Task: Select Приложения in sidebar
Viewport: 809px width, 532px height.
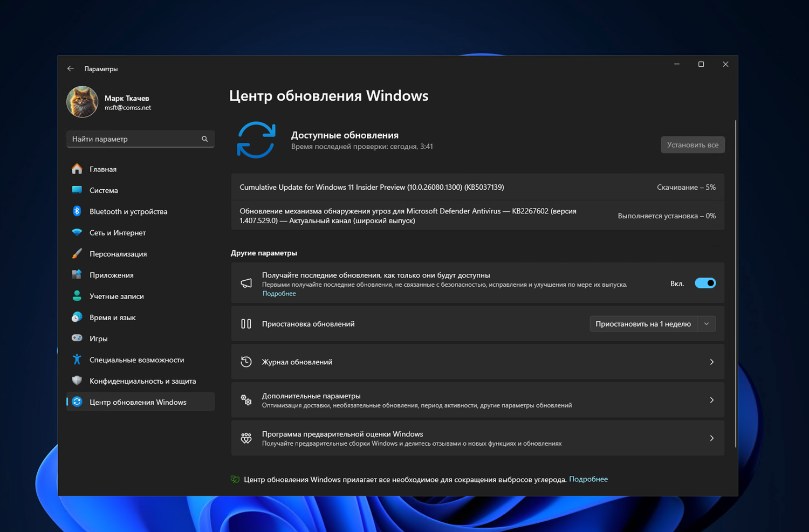Action: 140,275
